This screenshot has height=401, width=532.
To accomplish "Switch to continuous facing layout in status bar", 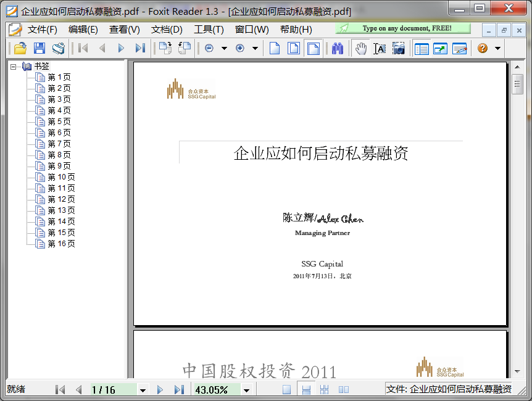I will [325, 390].
